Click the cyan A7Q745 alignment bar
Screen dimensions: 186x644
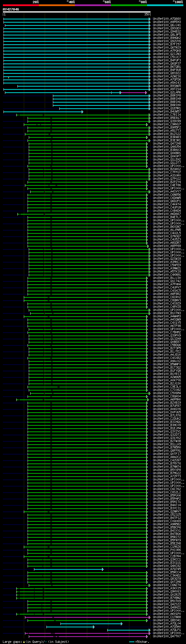69,569
